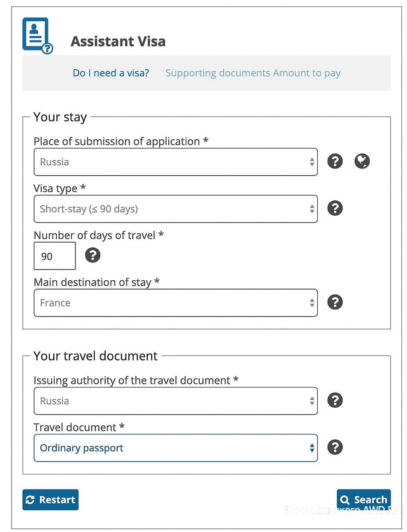Expand the Ordinary passport travel document dropdown
The height and width of the screenshot is (532, 407).
pos(175,448)
